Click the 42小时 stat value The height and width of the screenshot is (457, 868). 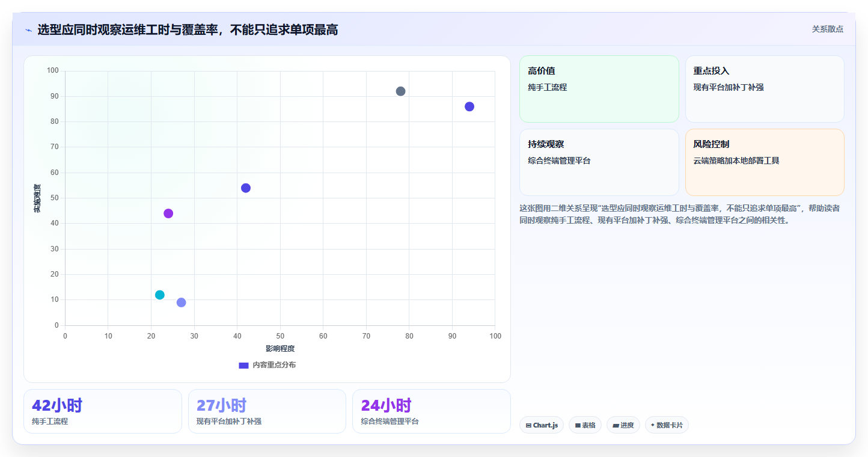pyautogui.click(x=57, y=405)
